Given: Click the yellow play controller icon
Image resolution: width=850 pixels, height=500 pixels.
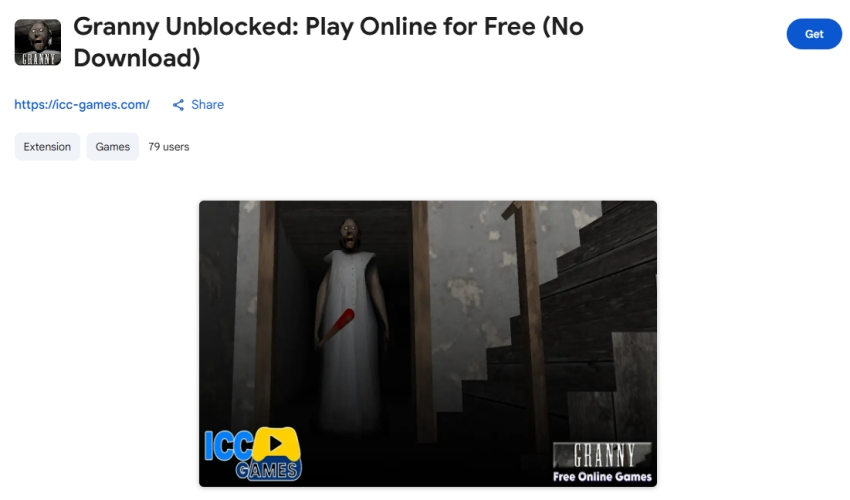Looking at the screenshot, I should coord(276,444).
